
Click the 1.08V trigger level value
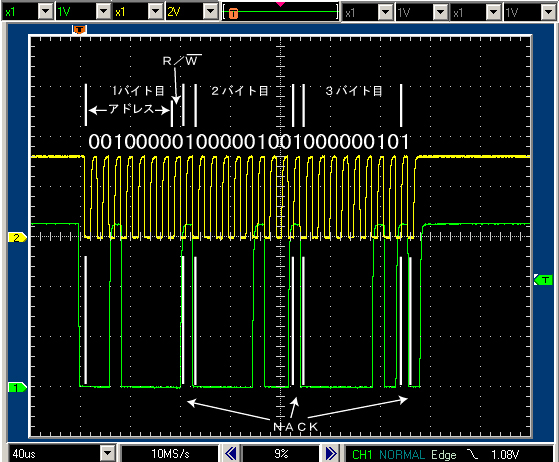point(505,455)
